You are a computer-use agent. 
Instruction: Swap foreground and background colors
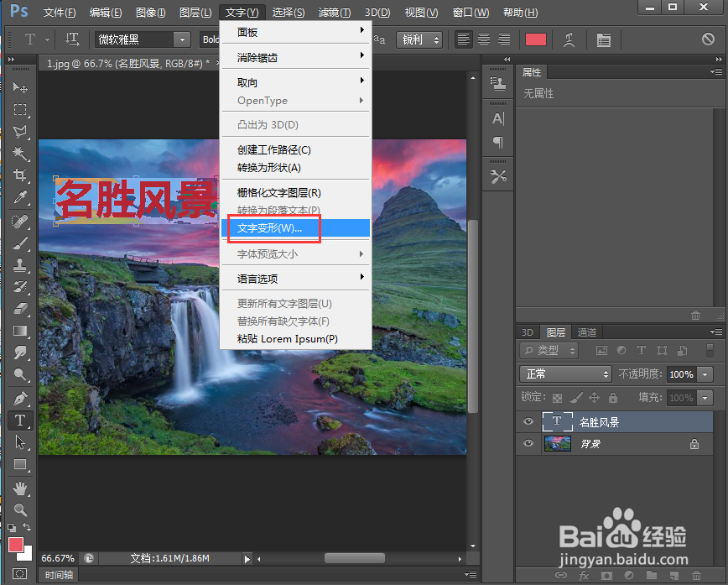pos(27,527)
